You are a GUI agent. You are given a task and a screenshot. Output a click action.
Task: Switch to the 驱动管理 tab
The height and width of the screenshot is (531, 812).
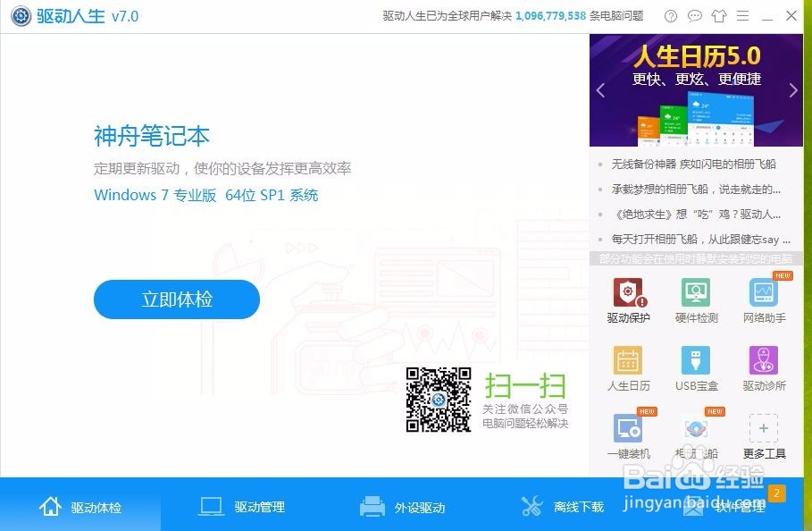coord(241,507)
